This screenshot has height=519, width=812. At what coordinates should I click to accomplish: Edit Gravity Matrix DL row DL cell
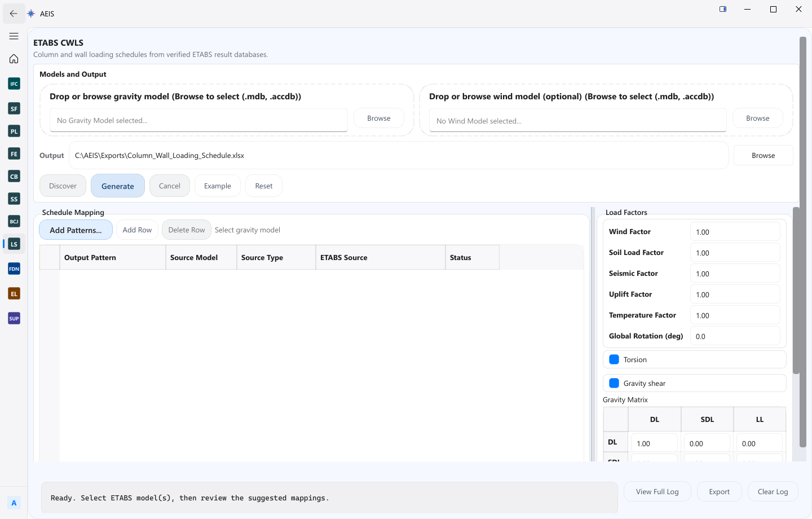point(654,443)
